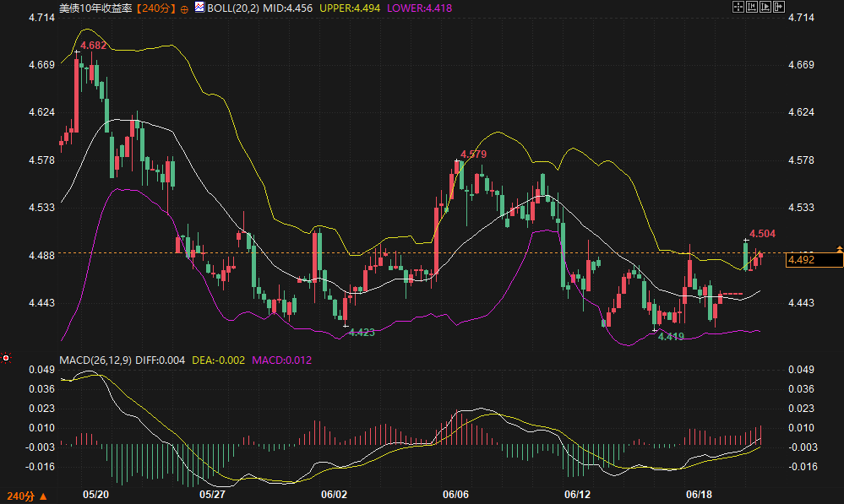This screenshot has width=844, height=504.
Task: Click the current price tag 4.492
Action: click(814, 260)
